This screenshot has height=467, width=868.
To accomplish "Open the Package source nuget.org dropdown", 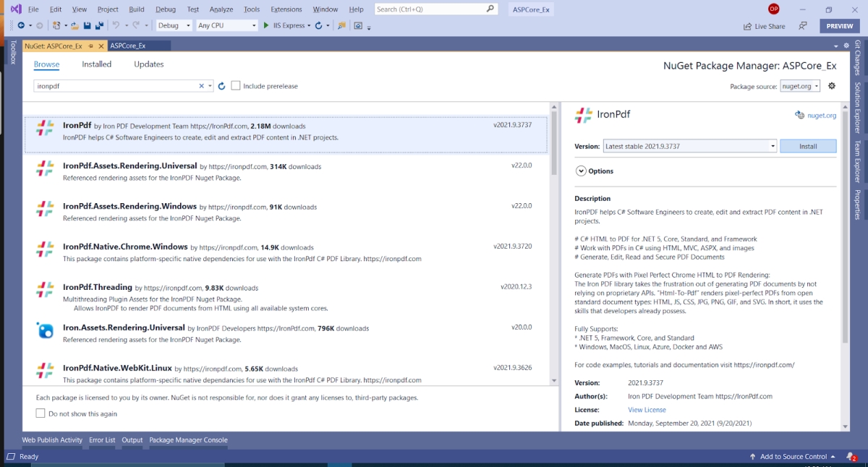I will coord(800,86).
